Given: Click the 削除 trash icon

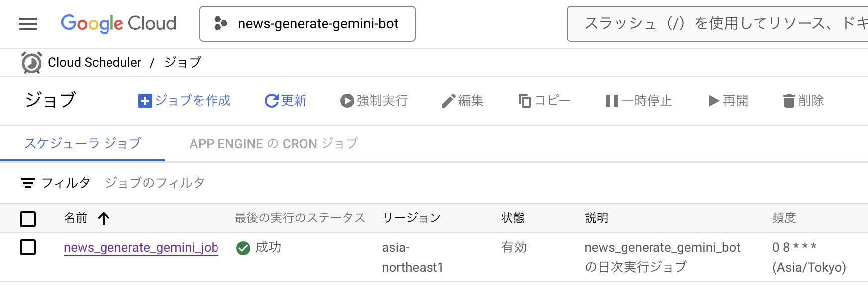Looking at the screenshot, I should point(789,101).
